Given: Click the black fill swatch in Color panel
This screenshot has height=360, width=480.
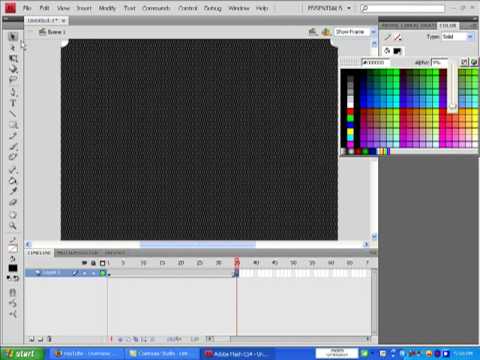Looking at the screenshot, I should coord(397,51).
